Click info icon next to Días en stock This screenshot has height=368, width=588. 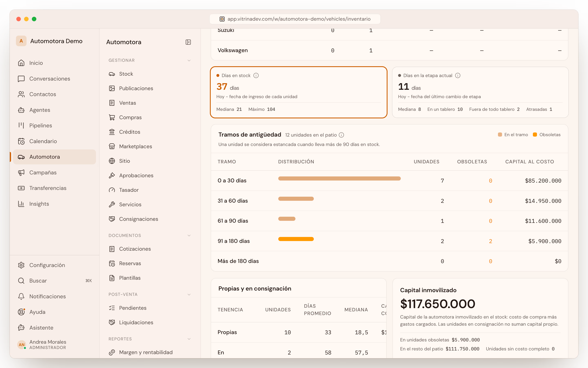point(256,75)
